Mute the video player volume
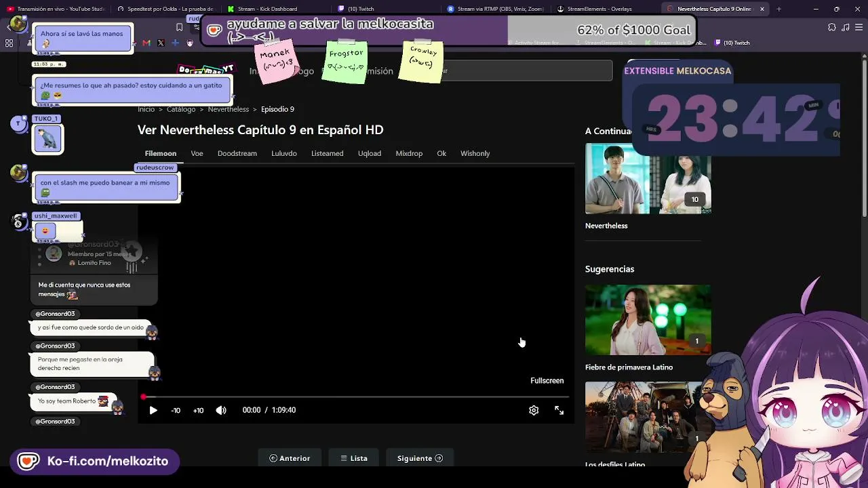Image resolution: width=868 pixels, height=488 pixels. click(221, 410)
